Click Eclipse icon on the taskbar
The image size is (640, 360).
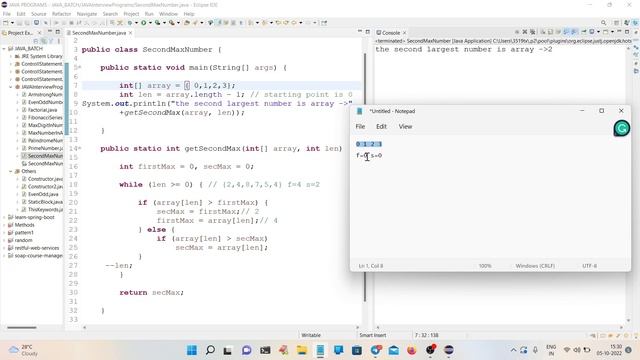click(449, 350)
